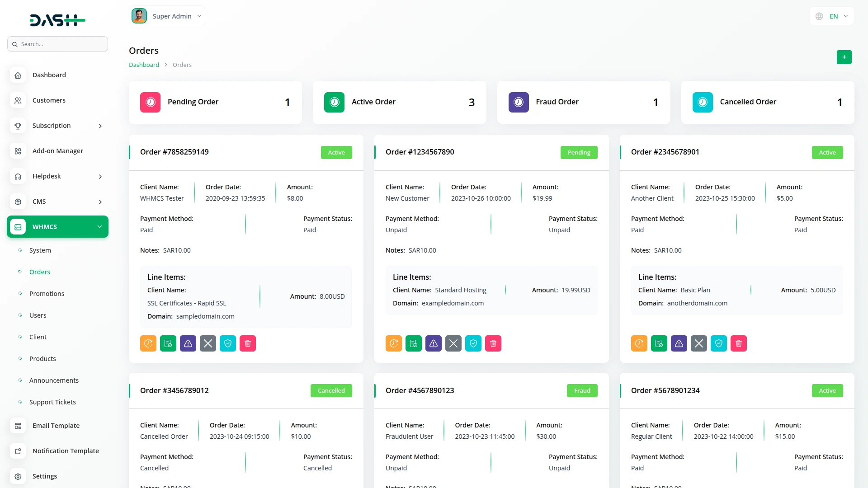Viewport: 868px width, 488px height.
Task: Click the gray cancel X icon on order #7858259149
Action: (208, 343)
